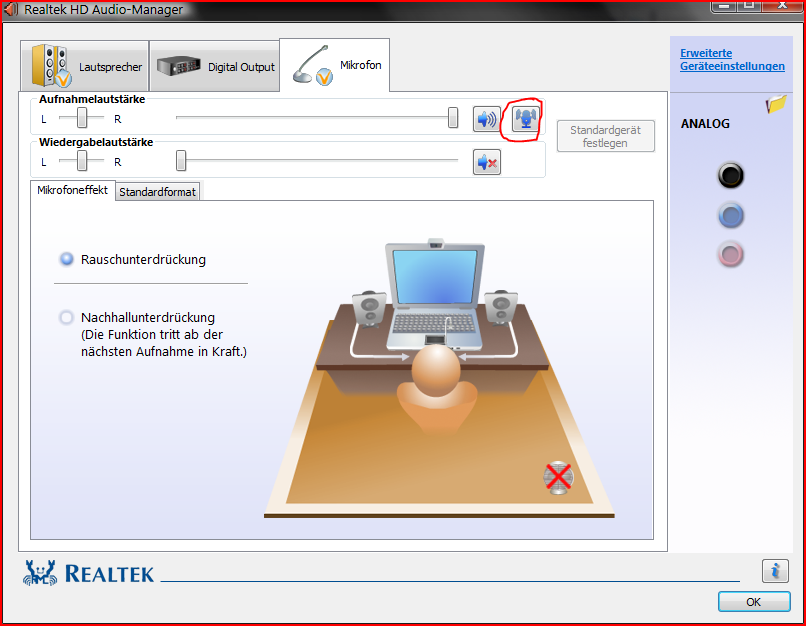
Task: Open the microphone boost button
Action: pos(526,119)
